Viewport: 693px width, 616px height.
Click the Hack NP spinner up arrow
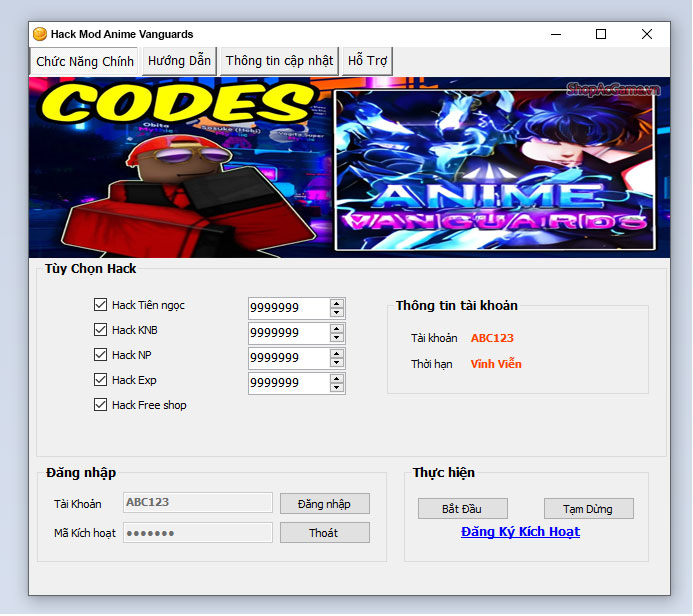tap(337, 354)
